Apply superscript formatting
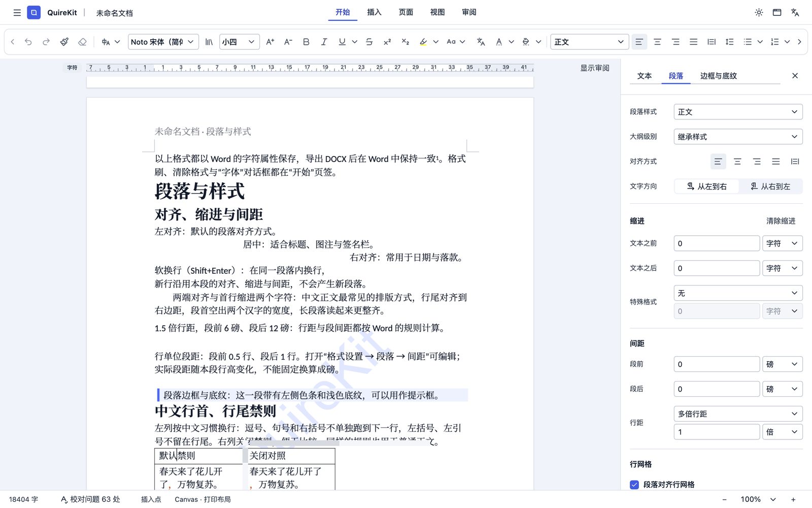This screenshot has height=508, width=812. 387,42
